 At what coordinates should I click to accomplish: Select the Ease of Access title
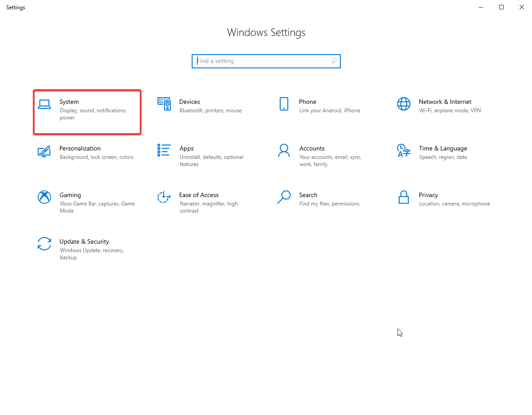pos(199,195)
